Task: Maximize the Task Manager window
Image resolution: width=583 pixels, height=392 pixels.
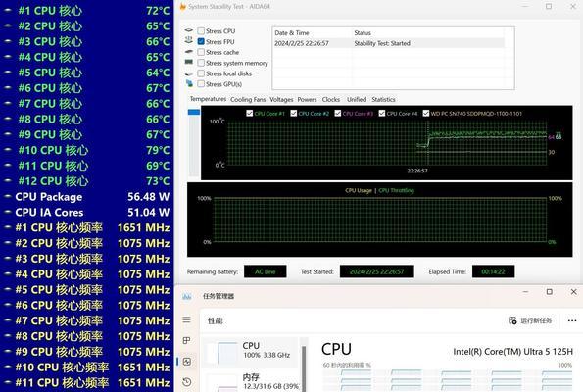Action: point(549,292)
